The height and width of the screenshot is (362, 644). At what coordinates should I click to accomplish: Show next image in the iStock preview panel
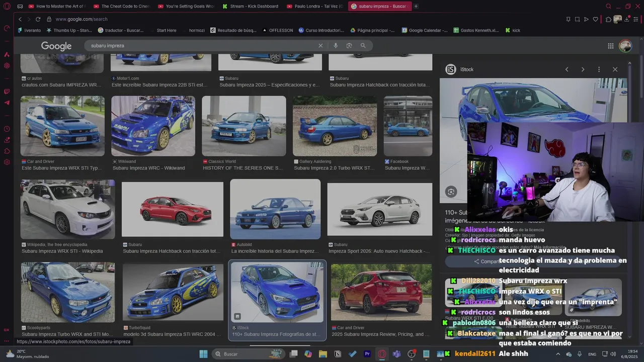point(583,69)
